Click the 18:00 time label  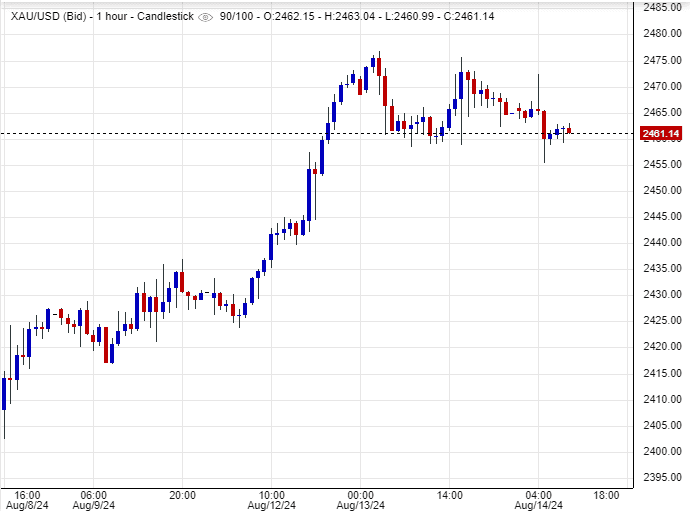coord(606,494)
